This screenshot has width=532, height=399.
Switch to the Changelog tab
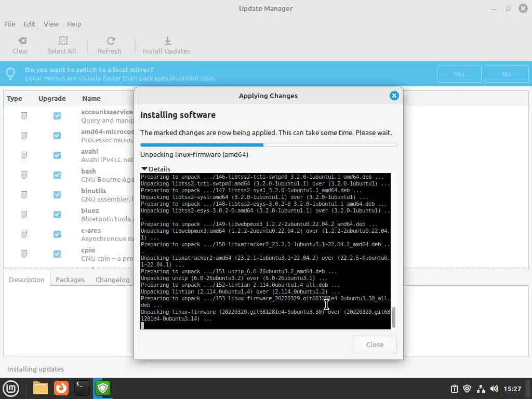pyautogui.click(x=112, y=280)
